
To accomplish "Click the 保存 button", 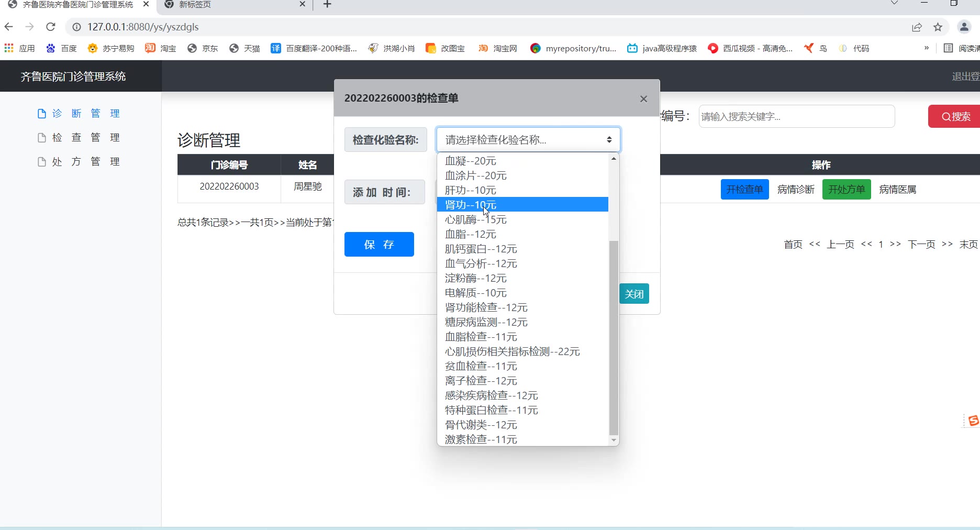I will click(379, 245).
